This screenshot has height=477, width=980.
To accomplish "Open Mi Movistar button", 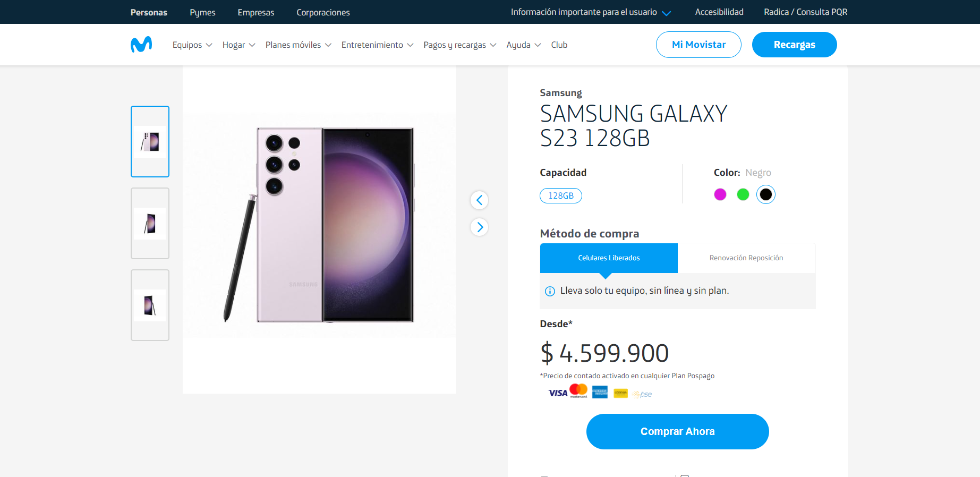I will point(698,45).
